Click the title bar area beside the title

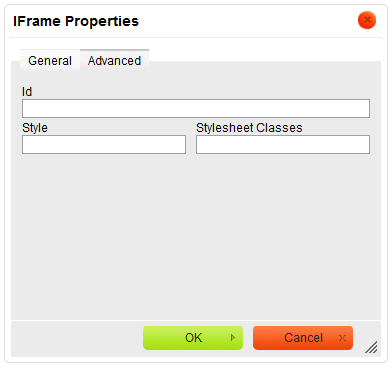click(247, 21)
